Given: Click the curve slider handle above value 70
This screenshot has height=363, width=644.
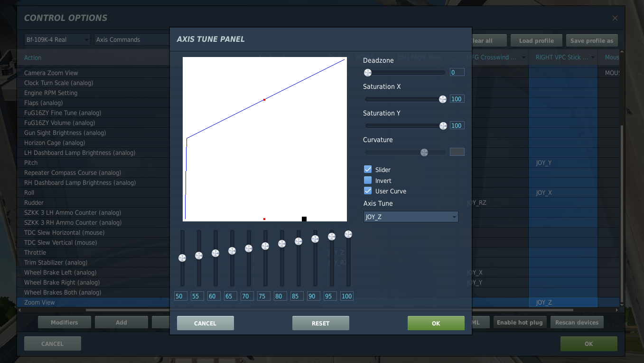Looking at the screenshot, I should pos(249,248).
